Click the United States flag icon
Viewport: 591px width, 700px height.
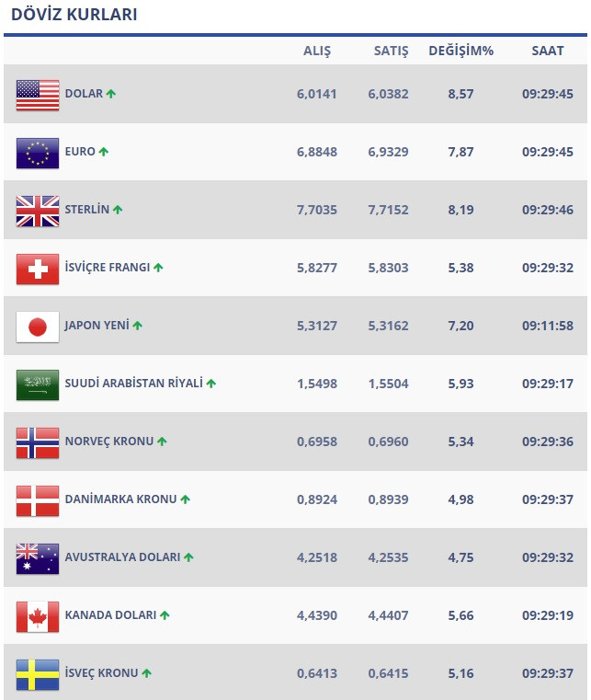[38, 95]
